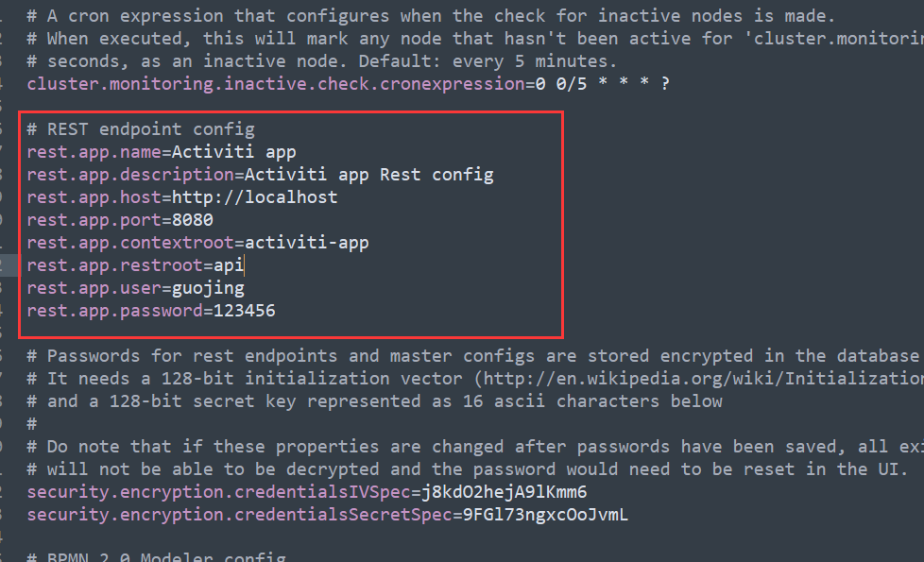Image resolution: width=924 pixels, height=562 pixels.
Task: Click the user value guojing
Action: coord(208,289)
